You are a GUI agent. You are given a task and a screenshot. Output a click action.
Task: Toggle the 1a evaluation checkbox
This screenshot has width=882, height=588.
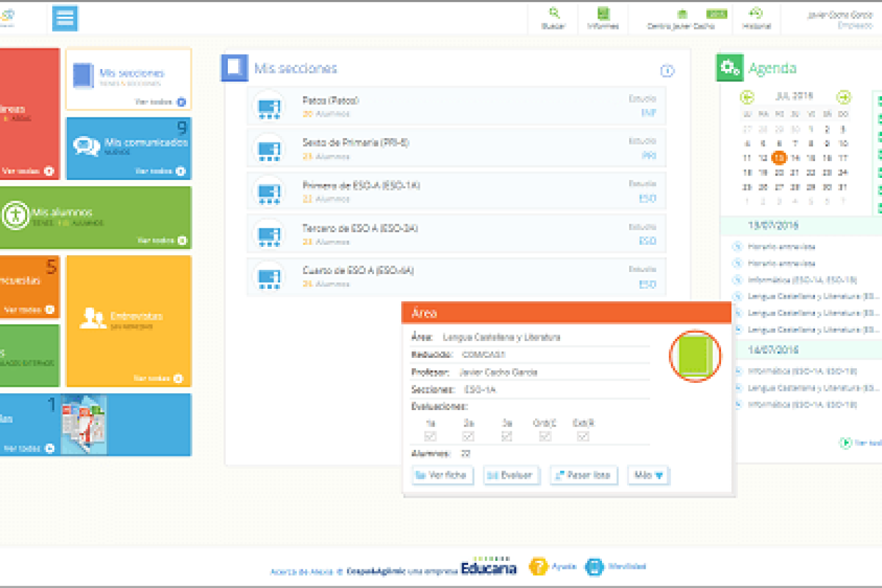coord(430,436)
